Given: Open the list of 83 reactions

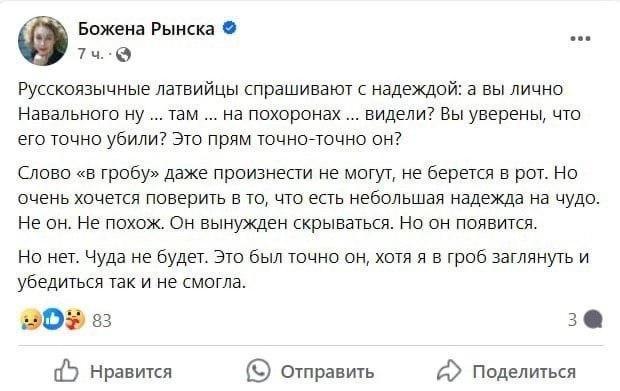Looking at the screenshot, I should [102, 320].
